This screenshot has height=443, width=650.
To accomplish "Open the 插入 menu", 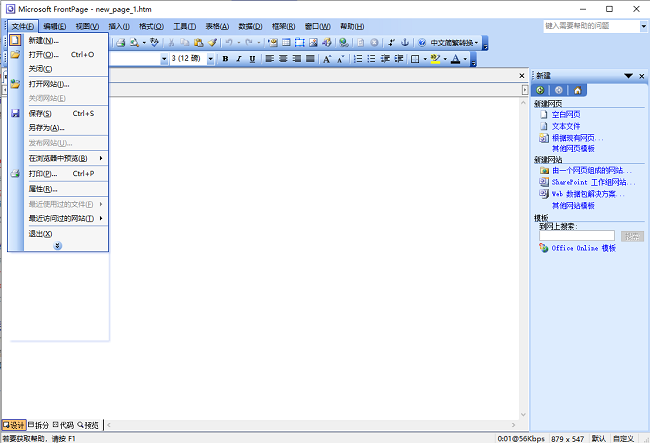I will [118, 26].
